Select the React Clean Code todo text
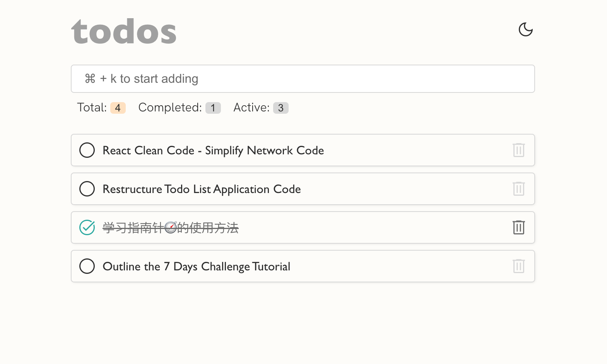This screenshot has height=364, width=607. [213, 150]
